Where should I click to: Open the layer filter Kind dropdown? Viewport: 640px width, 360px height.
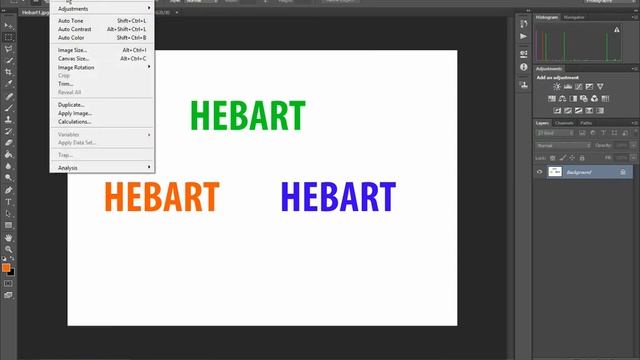[x=555, y=133]
